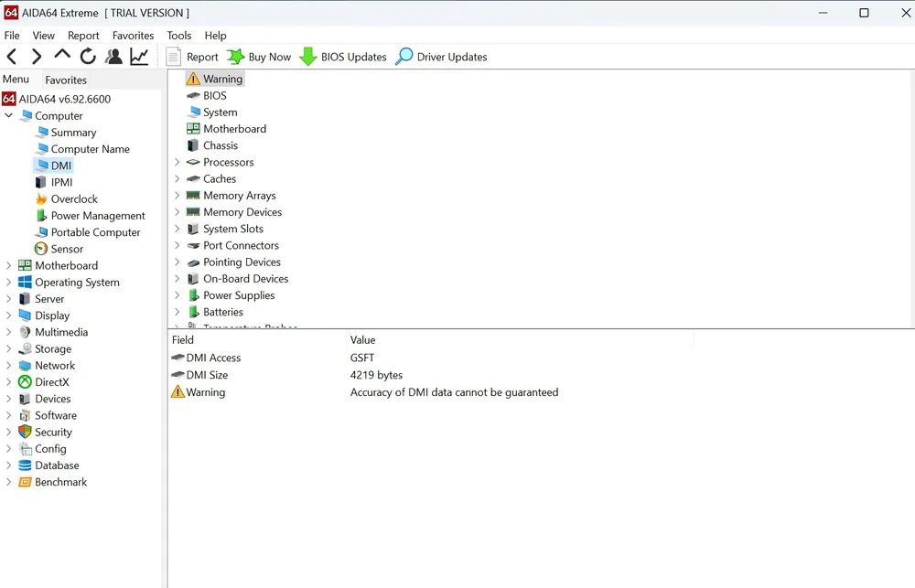Open the Tools menu
Image resolution: width=915 pixels, height=588 pixels.
point(179,36)
